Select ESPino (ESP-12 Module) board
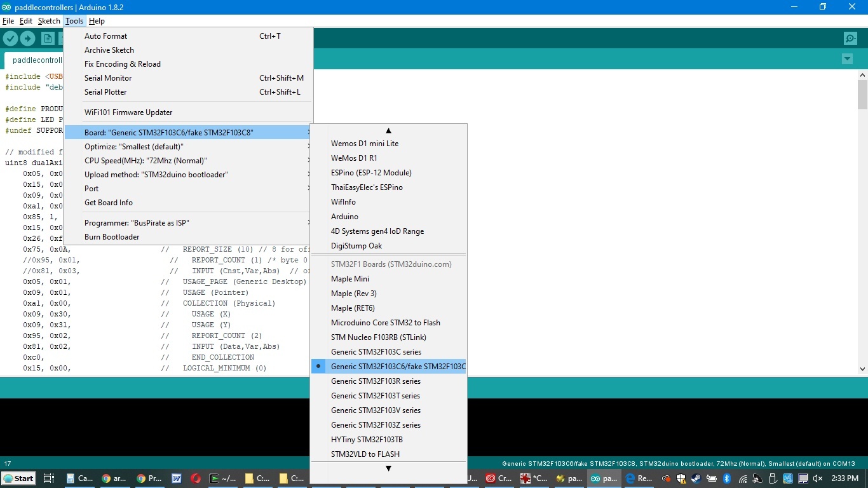 pyautogui.click(x=388, y=173)
